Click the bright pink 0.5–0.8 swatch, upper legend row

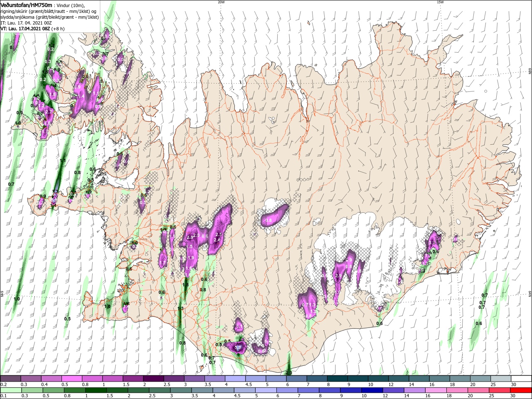click(x=72, y=379)
